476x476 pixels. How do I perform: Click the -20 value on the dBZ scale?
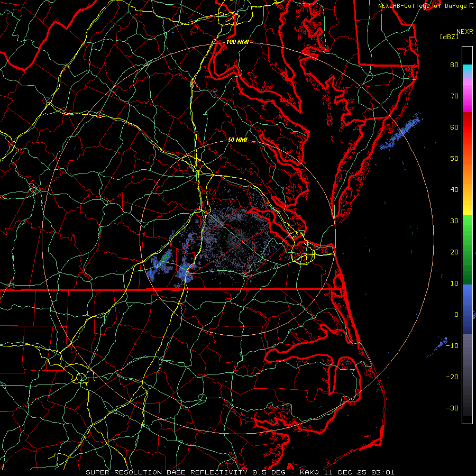pos(452,377)
